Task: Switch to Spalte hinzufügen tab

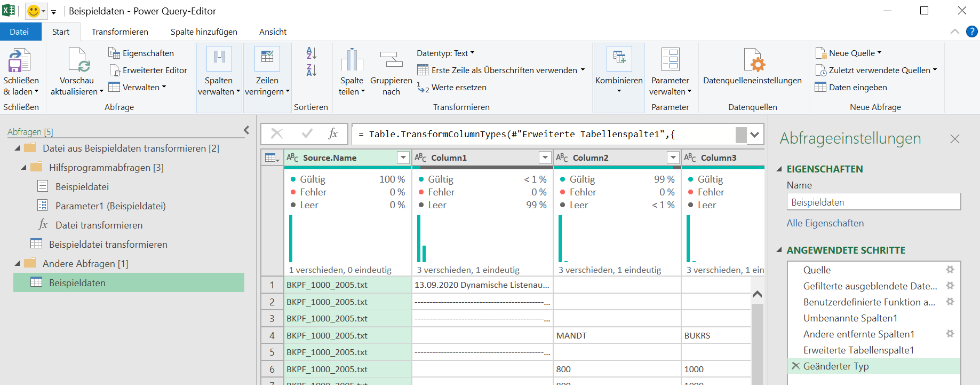Action: click(x=204, y=32)
